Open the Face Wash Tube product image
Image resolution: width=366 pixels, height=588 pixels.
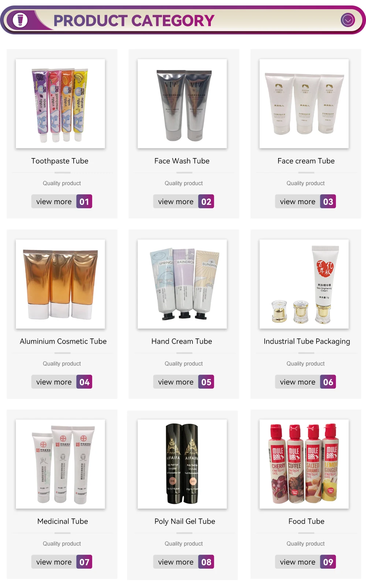point(182,104)
